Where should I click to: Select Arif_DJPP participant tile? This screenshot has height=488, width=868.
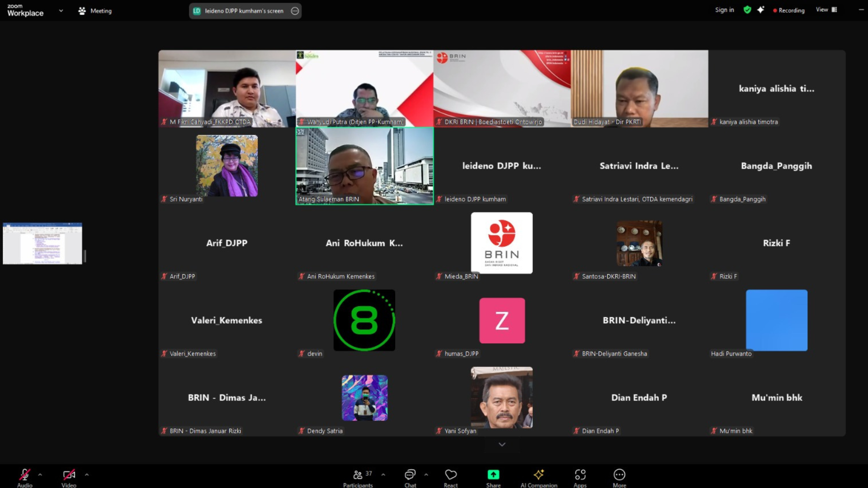click(x=227, y=243)
